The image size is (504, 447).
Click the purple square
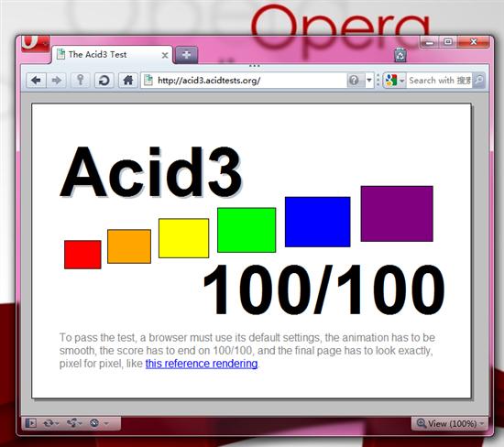tap(397, 213)
